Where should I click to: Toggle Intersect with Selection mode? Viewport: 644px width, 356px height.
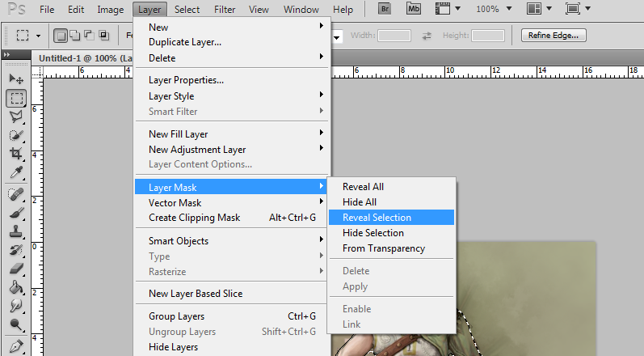[x=103, y=36]
